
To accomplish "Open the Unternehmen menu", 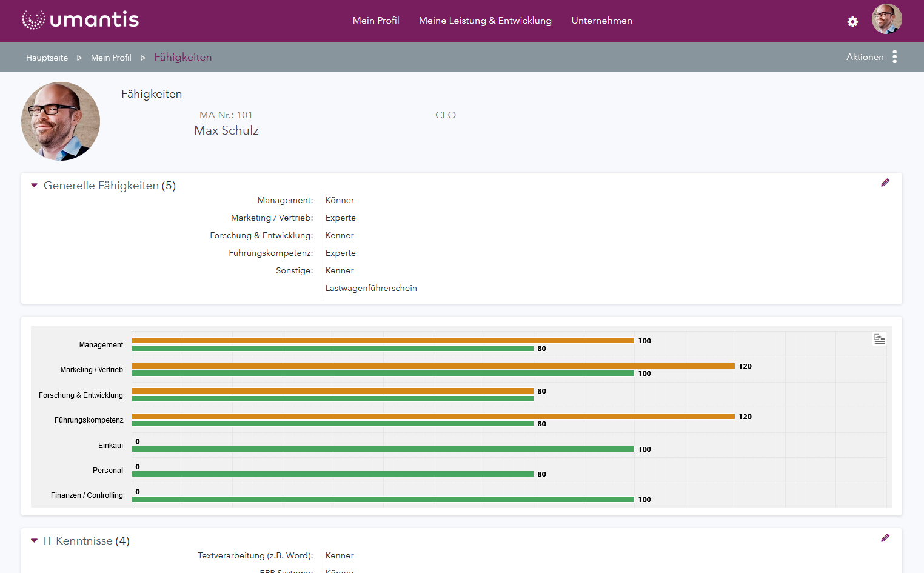I will pyautogui.click(x=601, y=21).
